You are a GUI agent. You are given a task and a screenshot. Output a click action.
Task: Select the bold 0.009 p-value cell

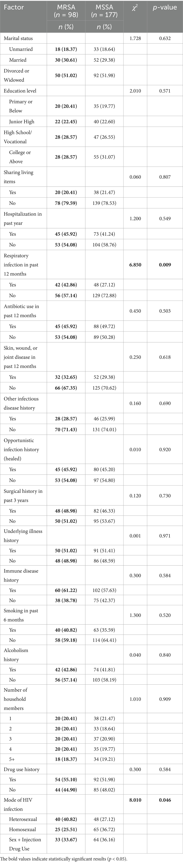tap(165, 265)
